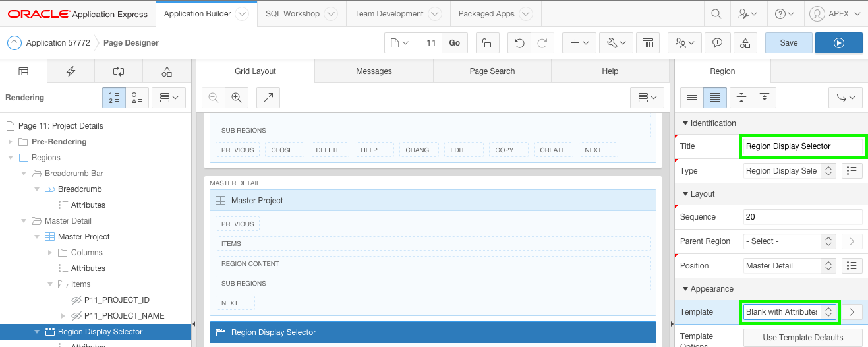The width and height of the screenshot is (868, 347).
Task: Expand grid layout to full size
Action: (x=268, y=98)
